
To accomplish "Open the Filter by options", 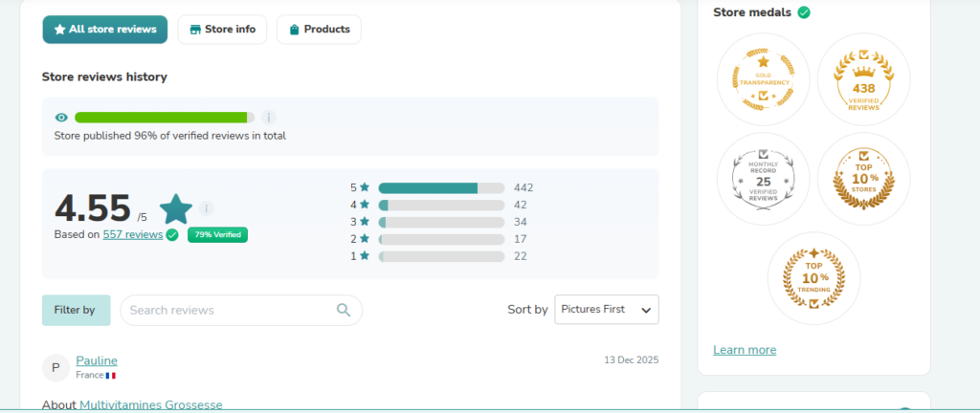I will click(76, 310).
